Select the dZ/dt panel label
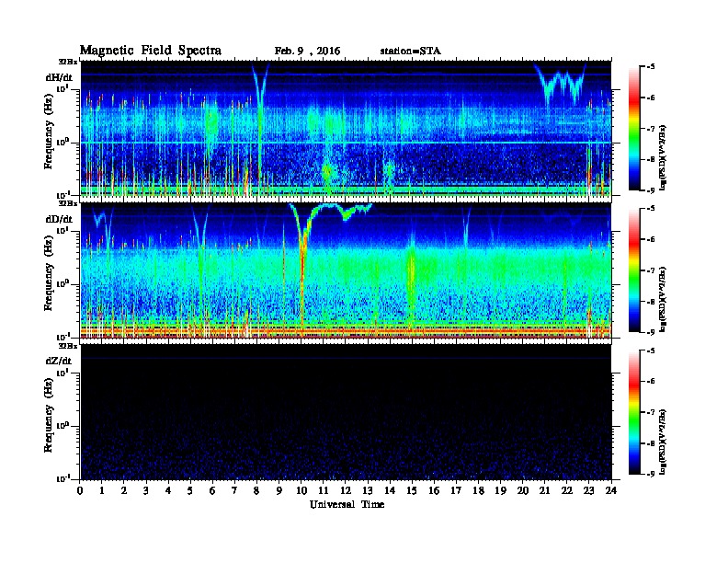The width and height of the screenshot is (728, 563). pyautogui.click(x=59, y=361)
